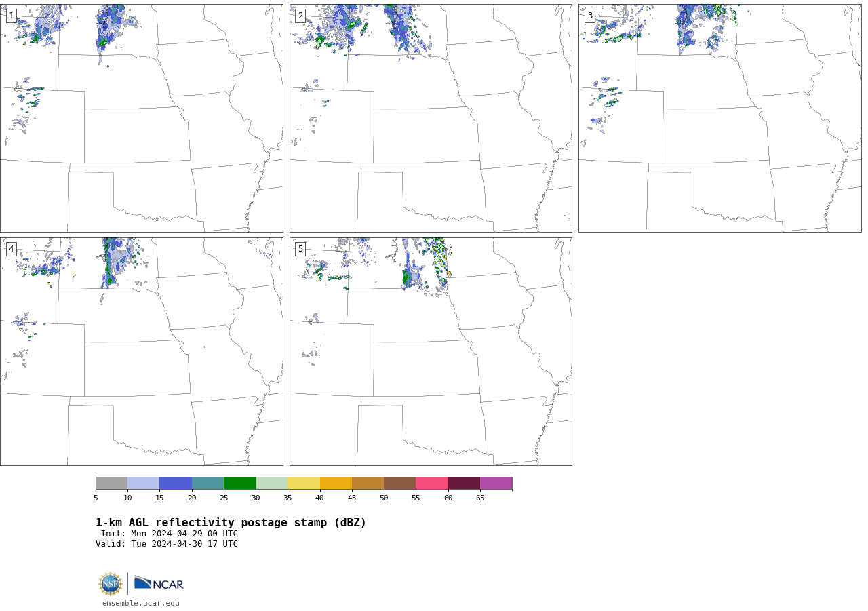Screen dimensions: 868x611
Task: Click the member number 2 label box
Action: click(300, 16)
